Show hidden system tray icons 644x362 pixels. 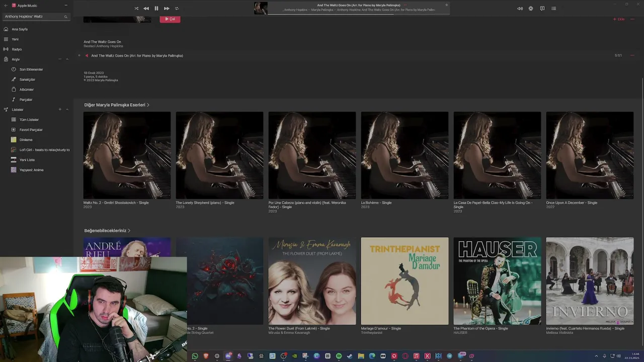[597, 356]
